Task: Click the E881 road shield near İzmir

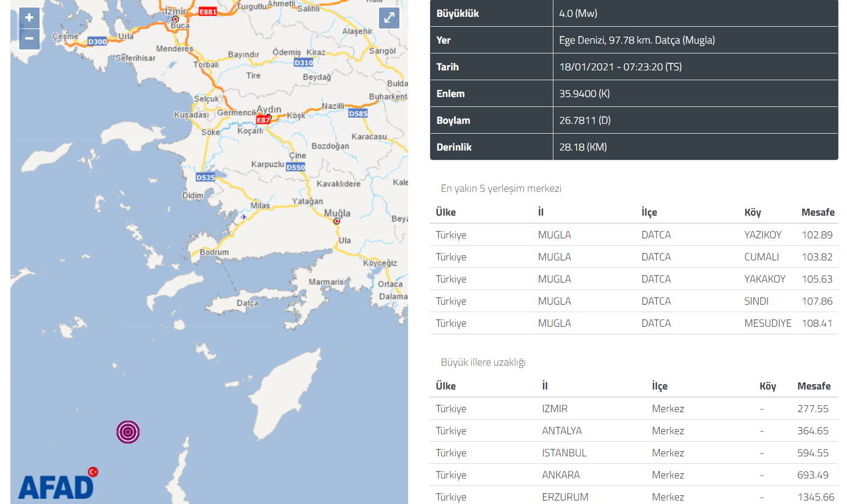Action: point(208,12)
